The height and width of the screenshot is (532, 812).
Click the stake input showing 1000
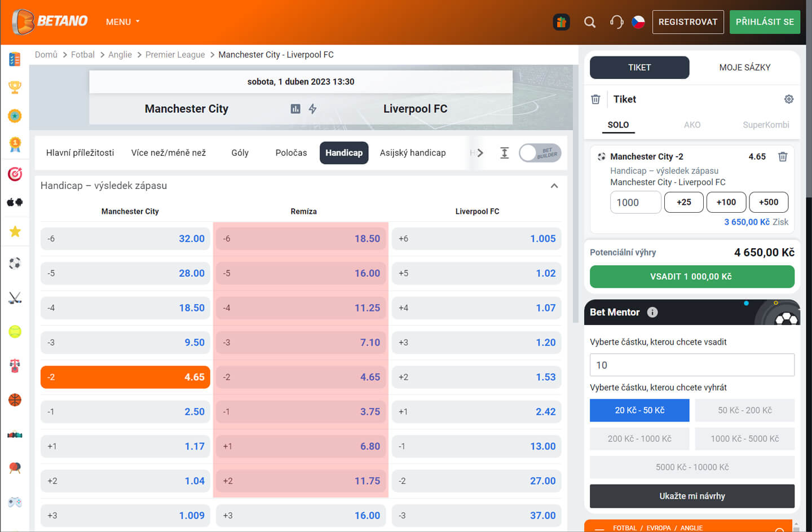(x=636, y=203)
